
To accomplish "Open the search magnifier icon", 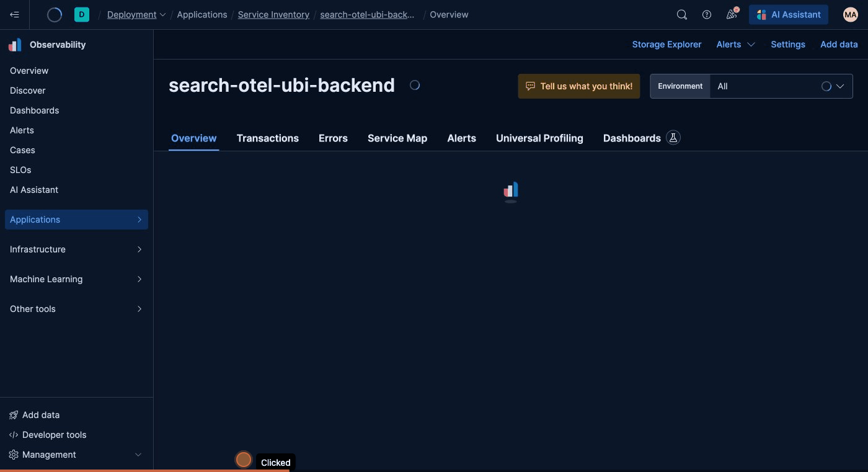I will [x=682, y=15].
